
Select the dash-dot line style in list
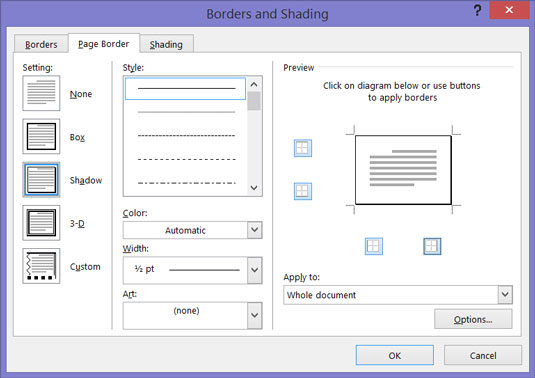click(187, 183)
